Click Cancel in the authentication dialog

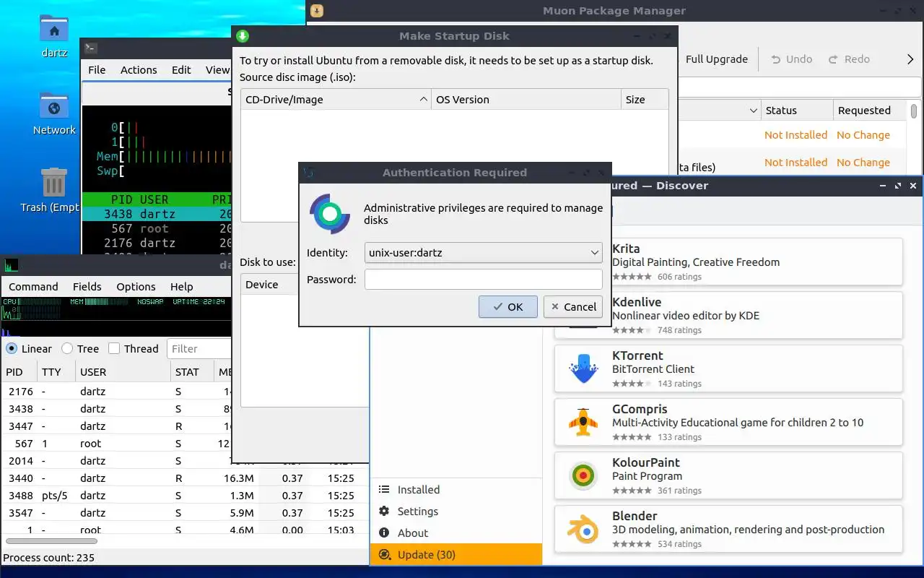(x=573, y=306)
